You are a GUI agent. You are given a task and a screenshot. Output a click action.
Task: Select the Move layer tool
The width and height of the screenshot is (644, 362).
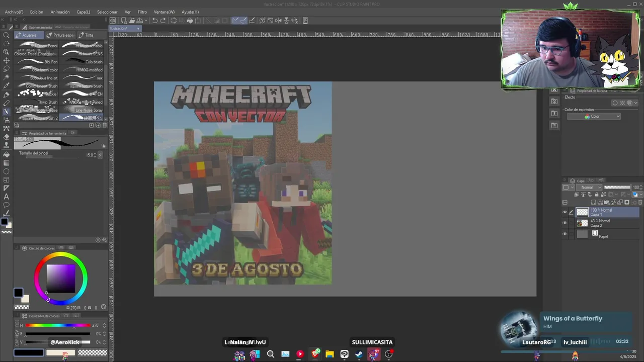coord(7,60)
